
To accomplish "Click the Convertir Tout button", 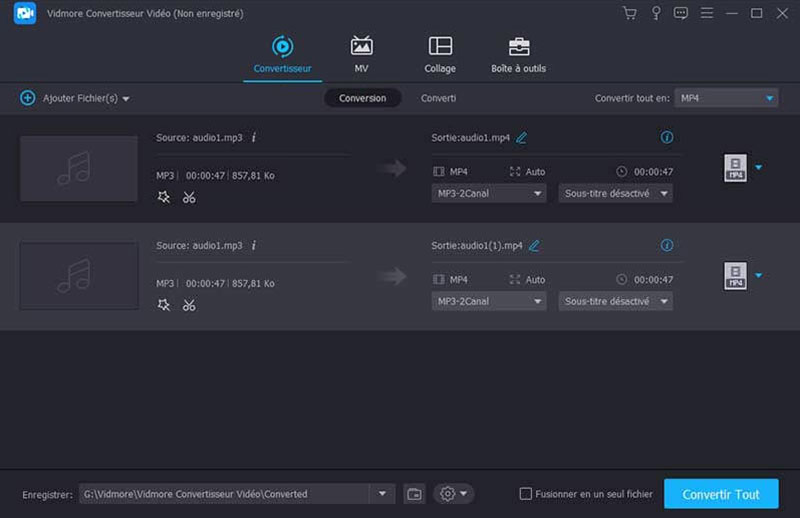I will 720,494.
